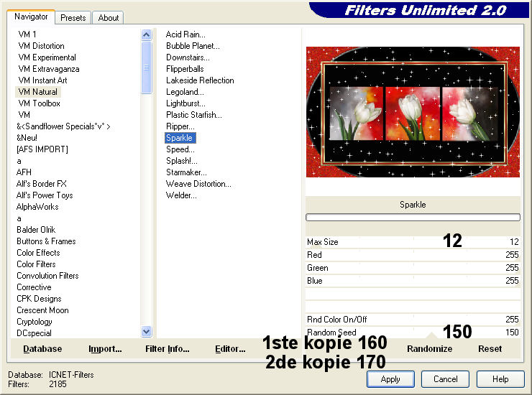Select Alf's Power Toys category

[x=45, y=195]
